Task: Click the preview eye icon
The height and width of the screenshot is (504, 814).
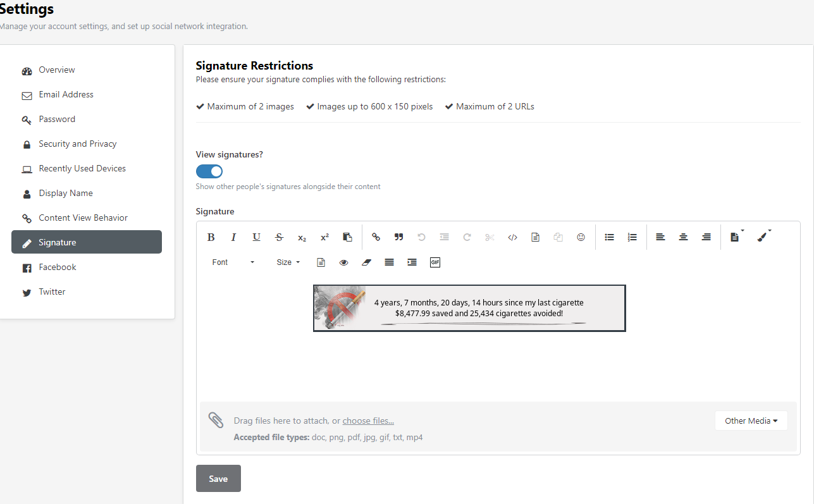Action: 344,262
